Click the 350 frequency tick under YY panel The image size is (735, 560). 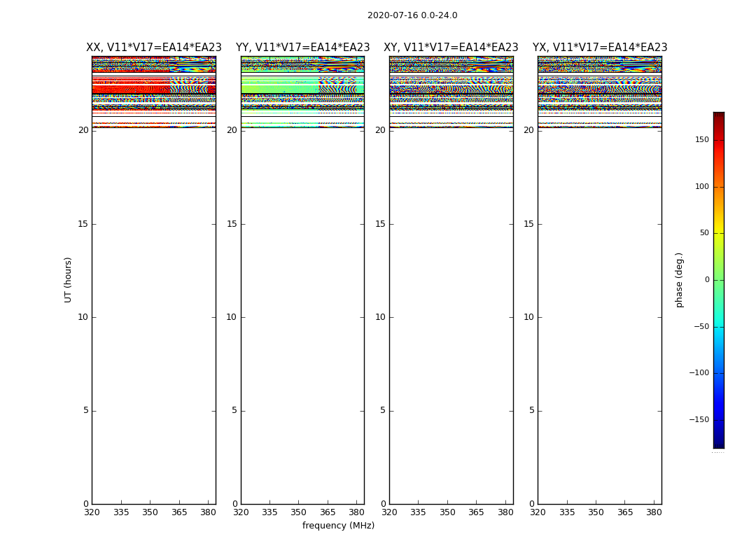tap(299, 512)
